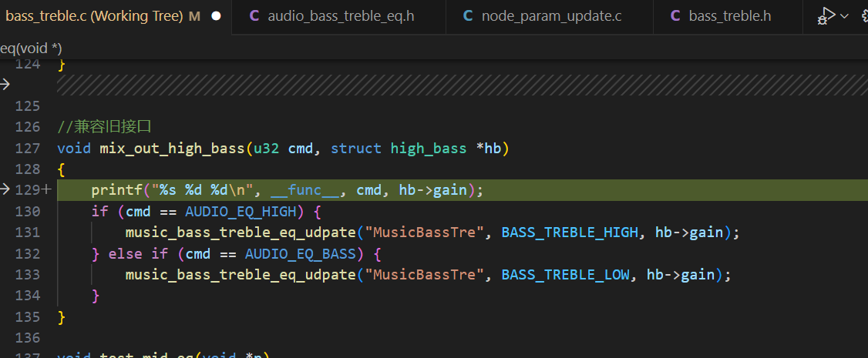Click the revert arrow below line 124
This screenshot has height=358, width=868.
click(x=5, y=84)
